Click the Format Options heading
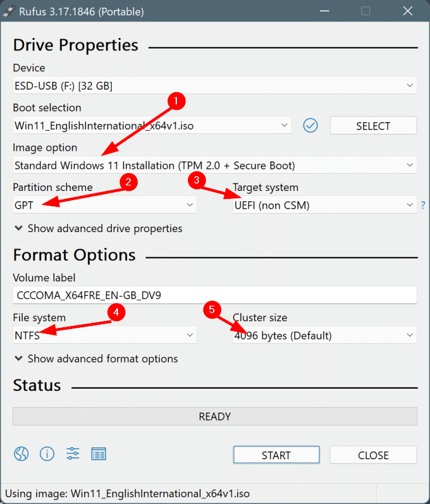 coord(74,255)
